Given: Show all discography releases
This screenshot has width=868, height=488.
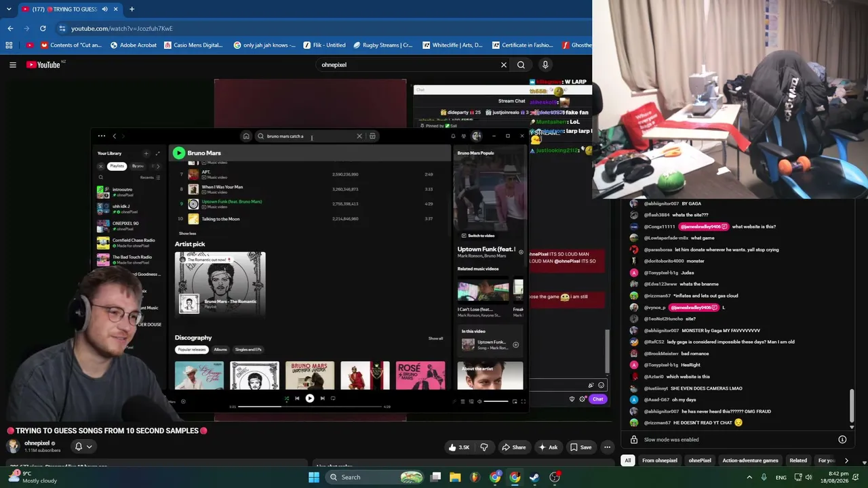Looking at the screenshot, I should 435,338.
